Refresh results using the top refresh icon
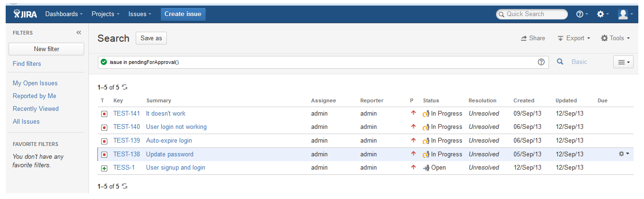The height and width of the screenshot is (199, 644). click(x=125, y=87)
